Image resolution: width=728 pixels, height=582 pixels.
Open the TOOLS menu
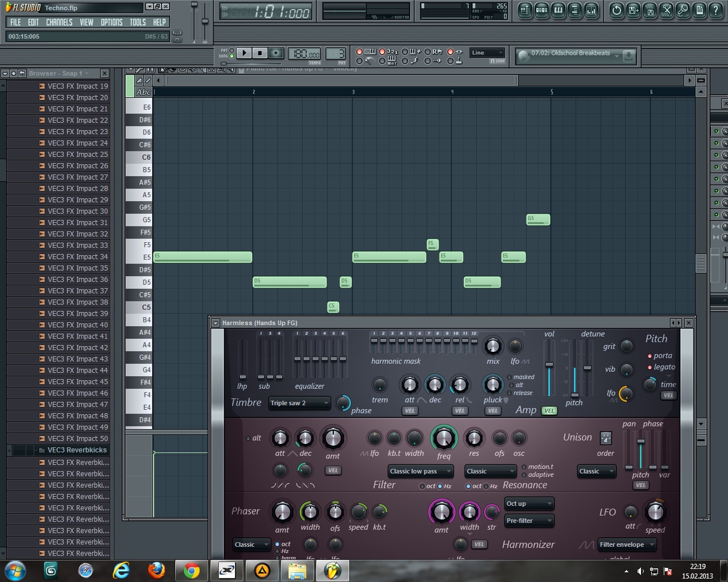tap(138, 22)
